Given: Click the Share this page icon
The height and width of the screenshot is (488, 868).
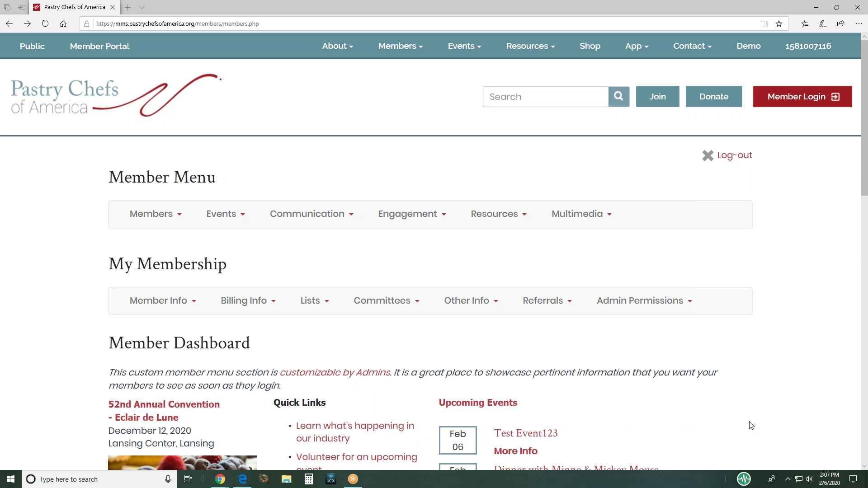Looking at the screenshot, I should [840, 23].
